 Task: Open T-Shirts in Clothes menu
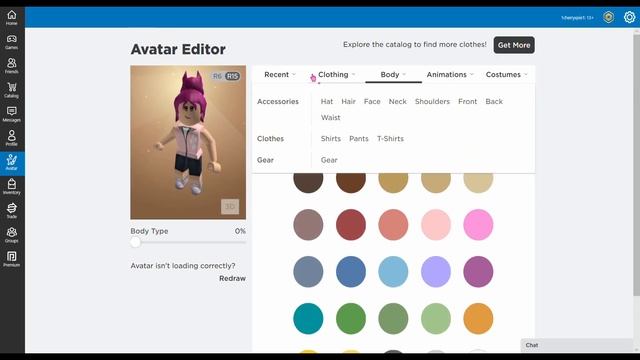click(390, 139)
